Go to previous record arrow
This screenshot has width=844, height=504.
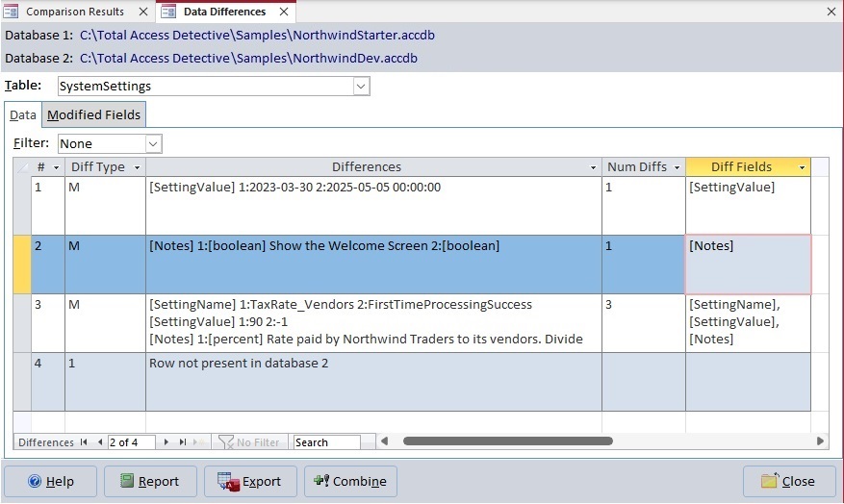(98, 442)
